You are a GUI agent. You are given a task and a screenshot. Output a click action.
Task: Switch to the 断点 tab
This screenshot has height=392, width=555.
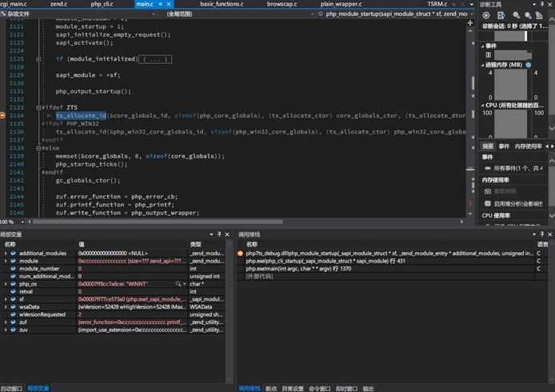(271, 389)
